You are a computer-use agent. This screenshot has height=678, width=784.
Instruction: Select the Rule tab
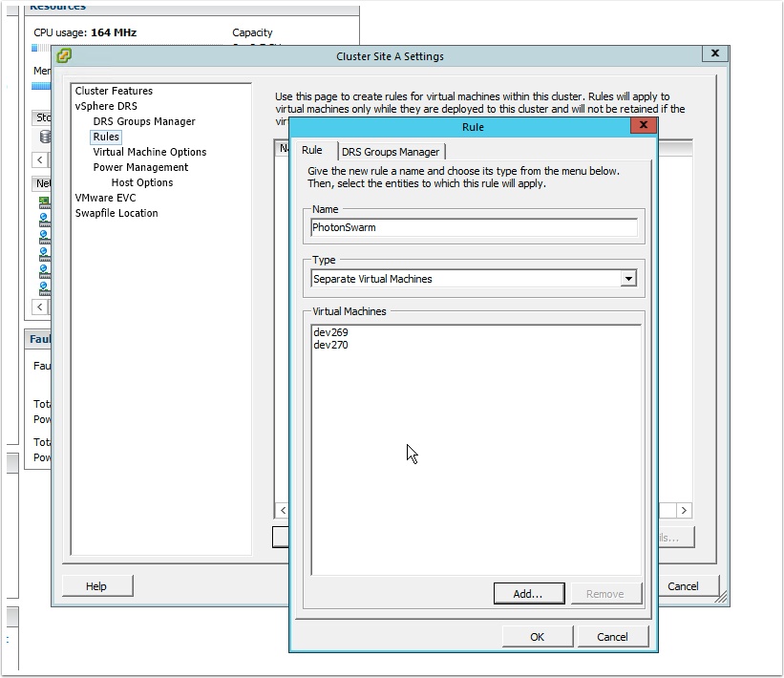pos(312,150)
